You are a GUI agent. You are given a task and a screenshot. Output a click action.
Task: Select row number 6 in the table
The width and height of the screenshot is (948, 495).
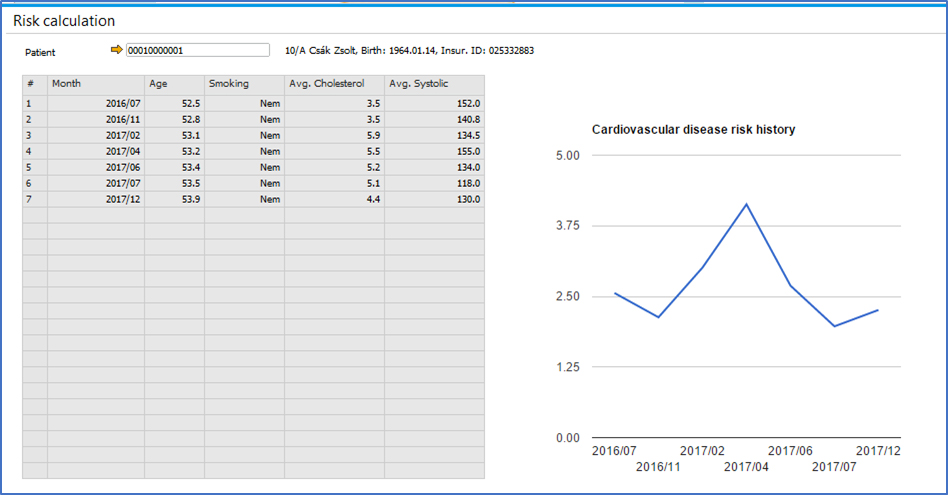35,183
